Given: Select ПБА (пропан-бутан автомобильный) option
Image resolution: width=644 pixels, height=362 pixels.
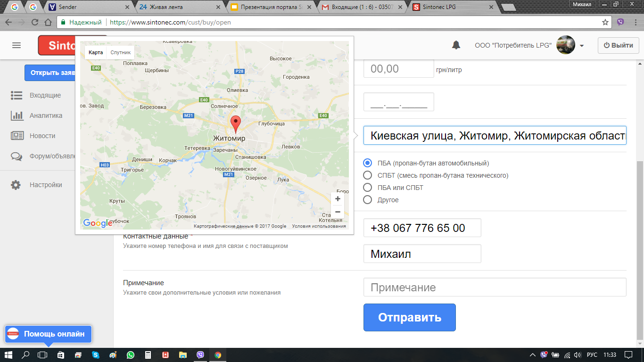Looking at the screenshot, I should pos(368,163).
